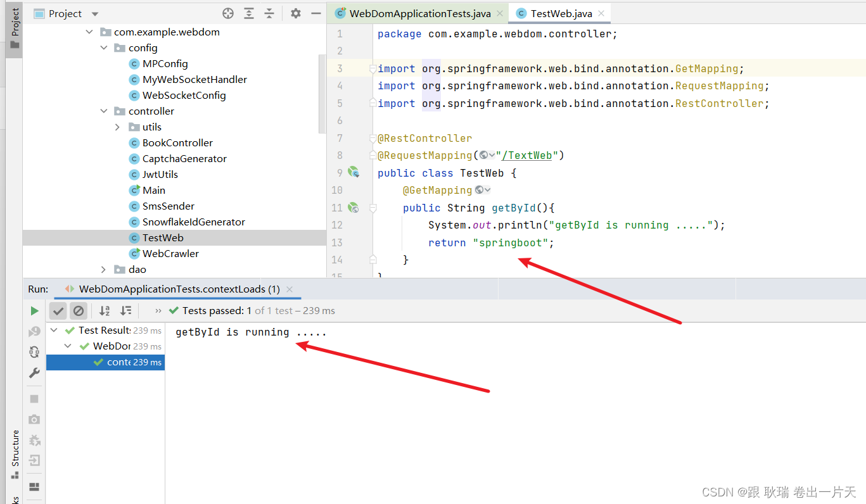Click the Project panel vertical scrollbar
The image size is (866, 504).
coord(322,93)
